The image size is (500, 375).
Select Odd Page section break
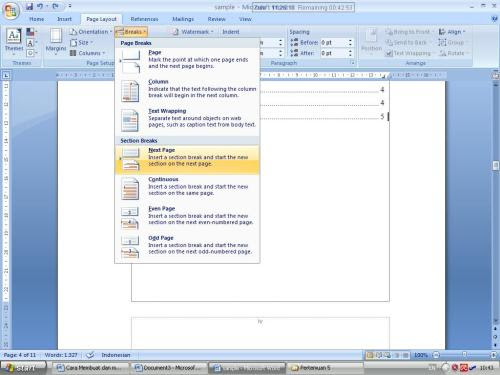point(187,247)
